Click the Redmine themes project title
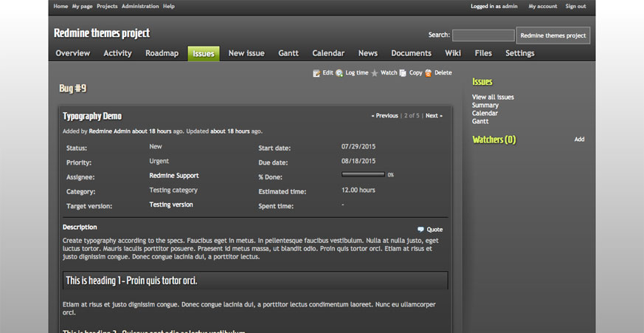Image resolution: width=644 pixels, height=333 pixels. [x=102, y=33]
